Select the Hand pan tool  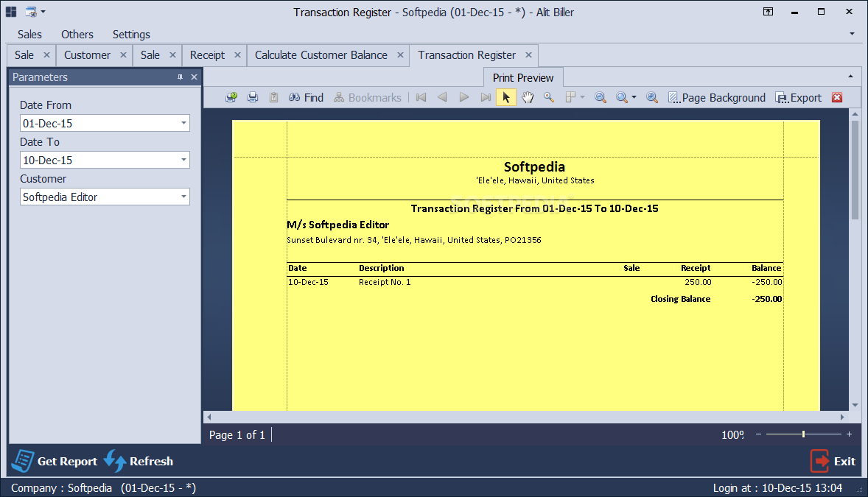[528, 97]
